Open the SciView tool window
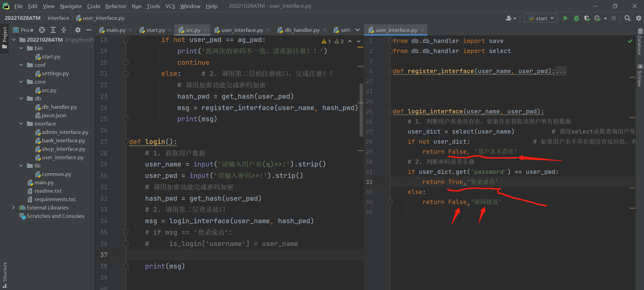This screenshot has height=290, width=644. [640, 75]
